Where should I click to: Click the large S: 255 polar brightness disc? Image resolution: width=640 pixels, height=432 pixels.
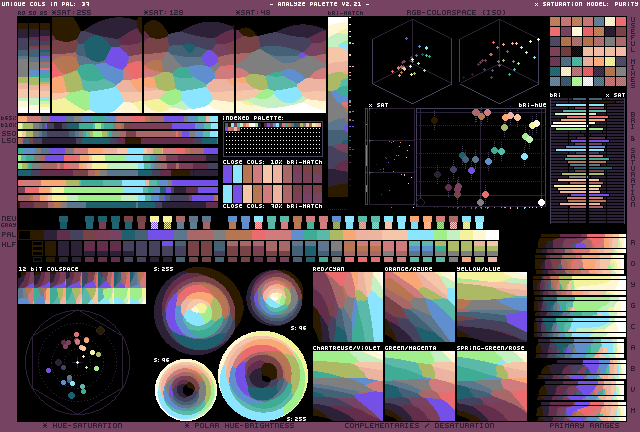click(x=263, y=376)
